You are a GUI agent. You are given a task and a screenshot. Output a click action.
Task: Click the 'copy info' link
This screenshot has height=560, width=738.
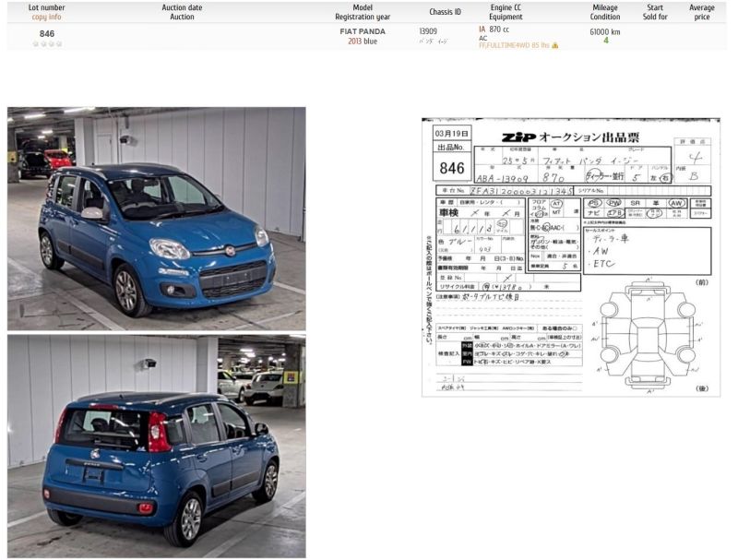click(47, 17)
